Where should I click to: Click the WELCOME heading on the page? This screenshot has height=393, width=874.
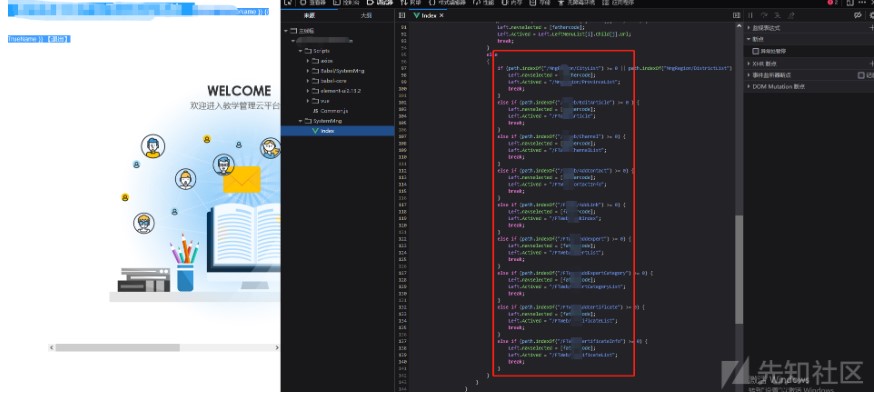239,91
